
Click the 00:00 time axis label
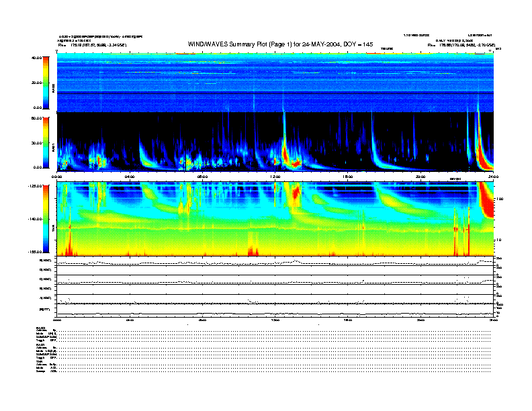[58, 176]
